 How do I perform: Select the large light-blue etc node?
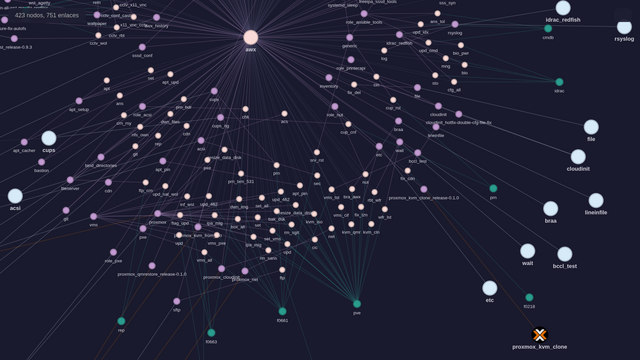tap(490, 288)
